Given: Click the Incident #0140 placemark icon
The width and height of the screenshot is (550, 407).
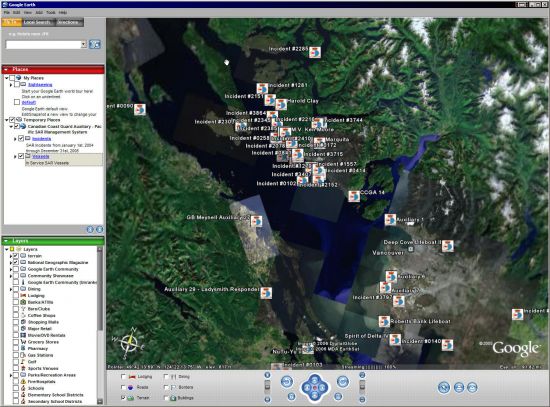Looking at the screenshot, I should tap(447, 345).
